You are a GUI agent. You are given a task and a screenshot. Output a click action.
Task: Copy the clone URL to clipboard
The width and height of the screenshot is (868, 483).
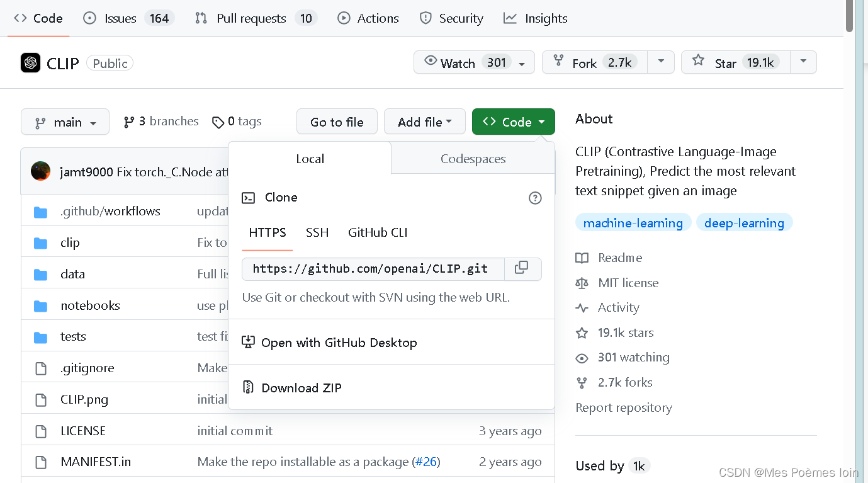[x=522, y=269]
